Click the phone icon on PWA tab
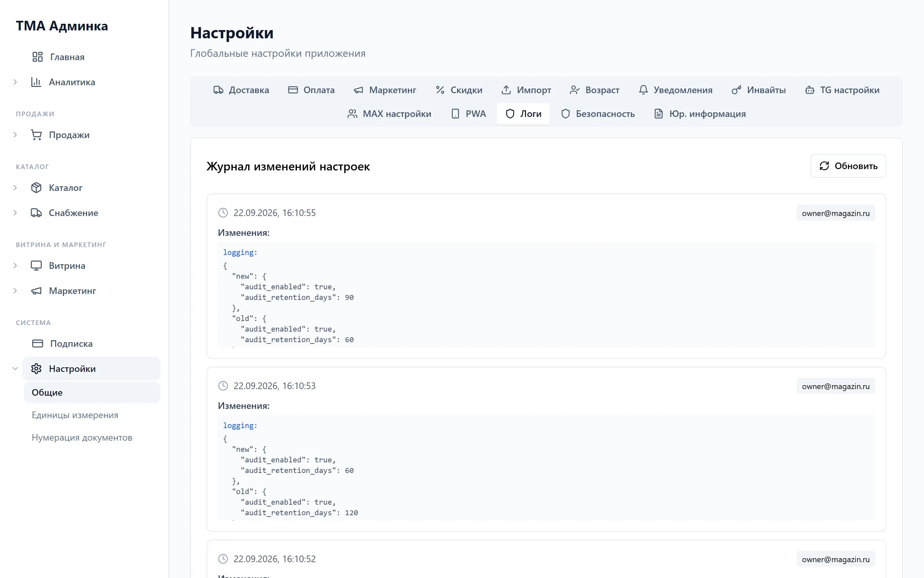Viewport: 924px width, 578px height. (455, 114)
